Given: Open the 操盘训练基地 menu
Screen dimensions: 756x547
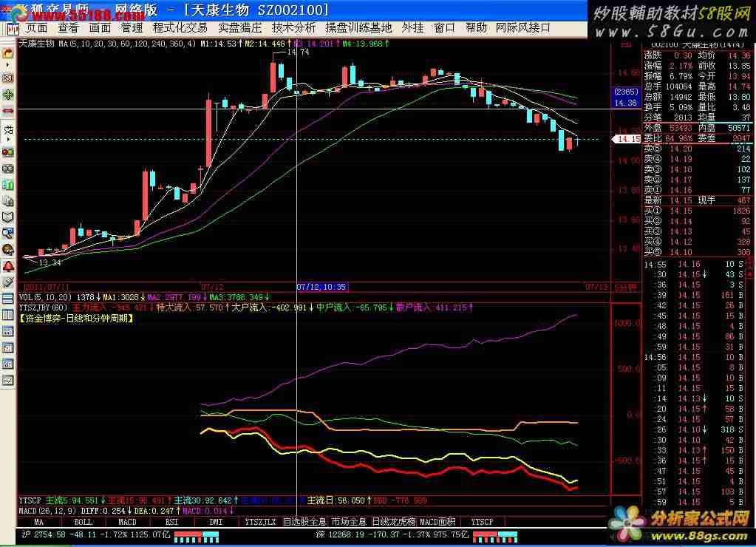Looking at the screenshot, I should click(358, 28).
